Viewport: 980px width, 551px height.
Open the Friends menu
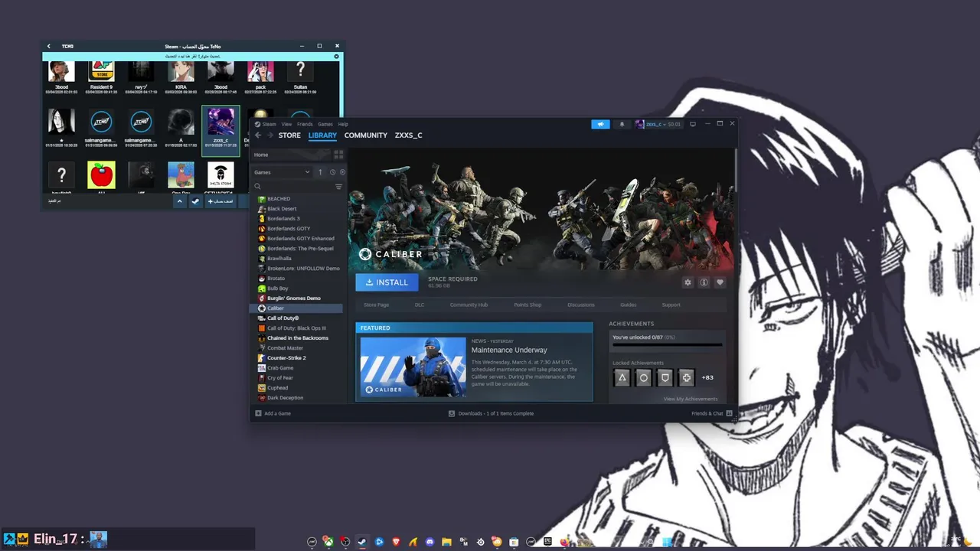[305, 124]
